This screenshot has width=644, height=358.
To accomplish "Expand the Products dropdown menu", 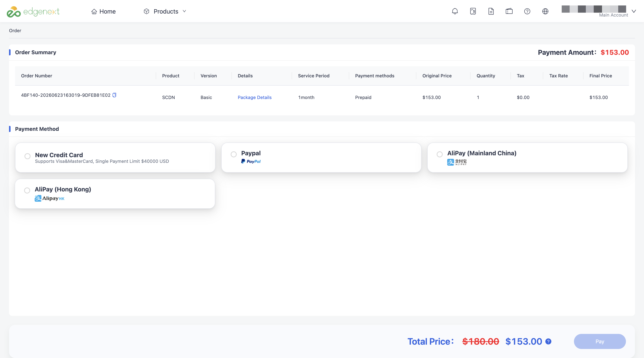I will (165, 11).
